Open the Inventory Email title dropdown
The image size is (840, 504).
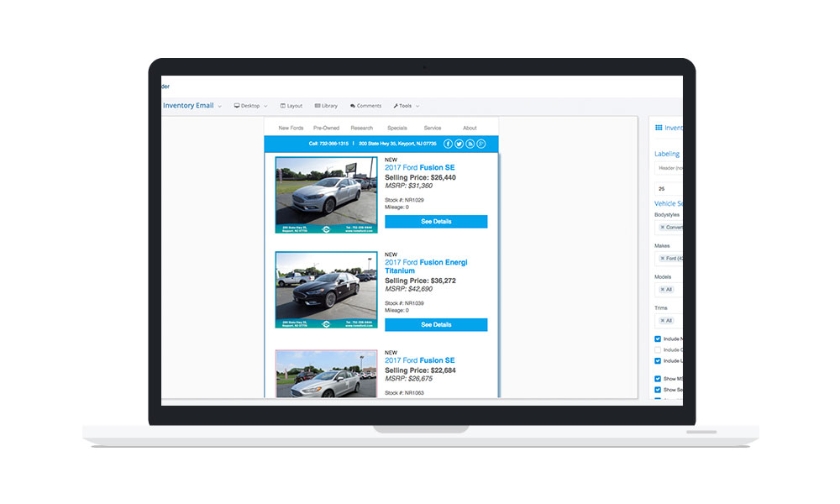coord(192,106)
